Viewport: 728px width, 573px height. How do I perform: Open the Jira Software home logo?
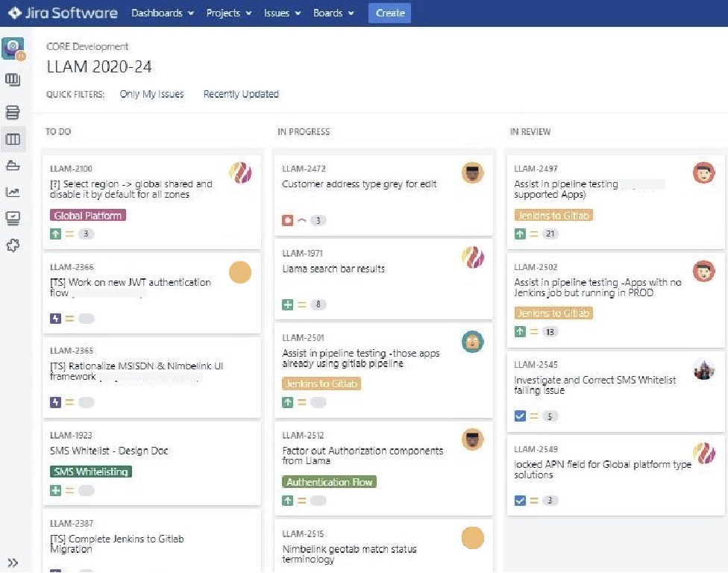[63, 13]
